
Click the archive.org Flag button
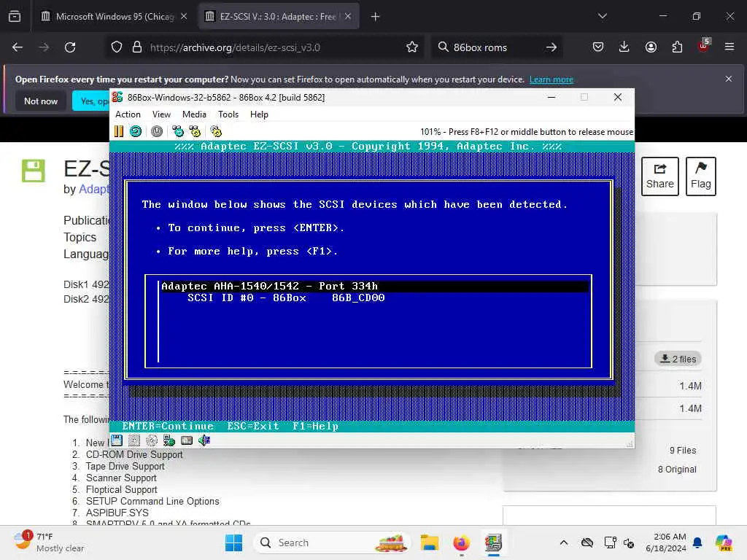pos(701,176)
